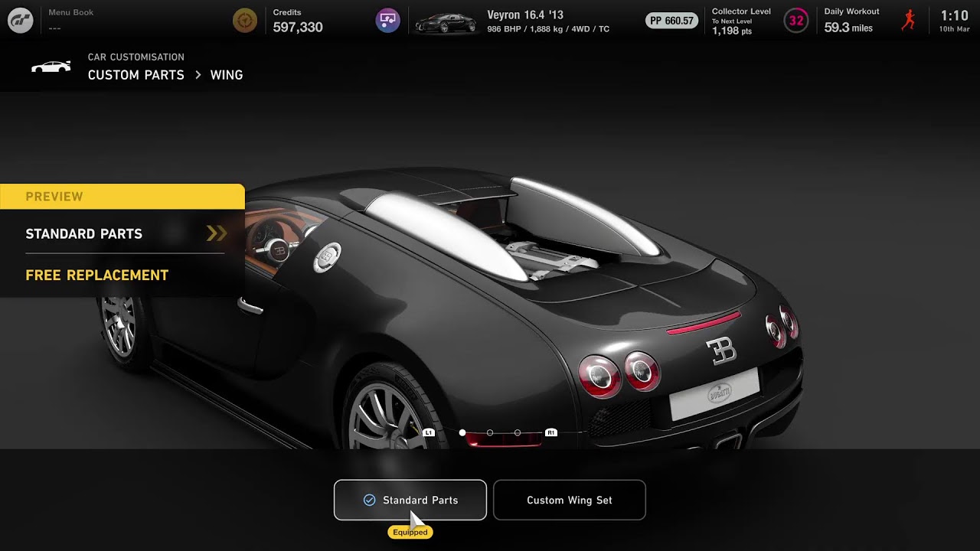Click the L1 camera previous icon
The width and height of the screenshot is (980, 551).
click(429, 433)
